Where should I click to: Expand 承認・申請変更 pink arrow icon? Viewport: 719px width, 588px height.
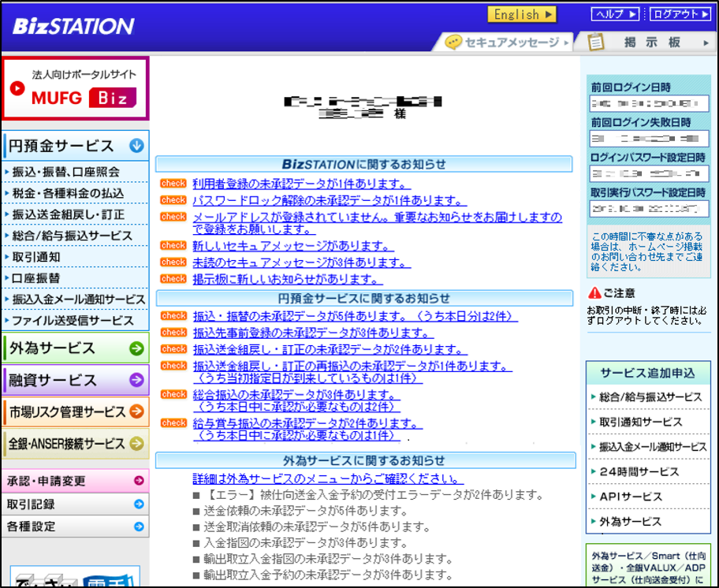[x=139, y=480]
